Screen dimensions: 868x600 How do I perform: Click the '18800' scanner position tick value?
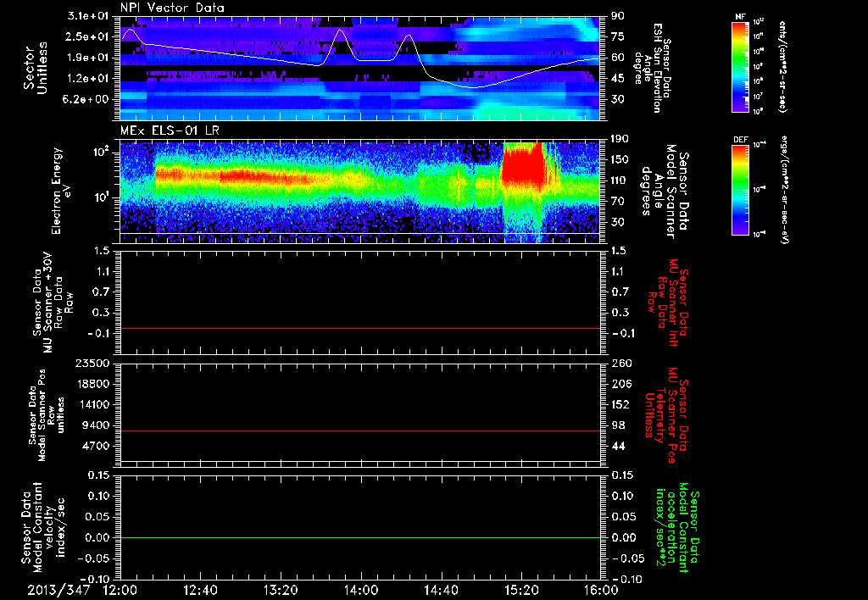[92, 384]
